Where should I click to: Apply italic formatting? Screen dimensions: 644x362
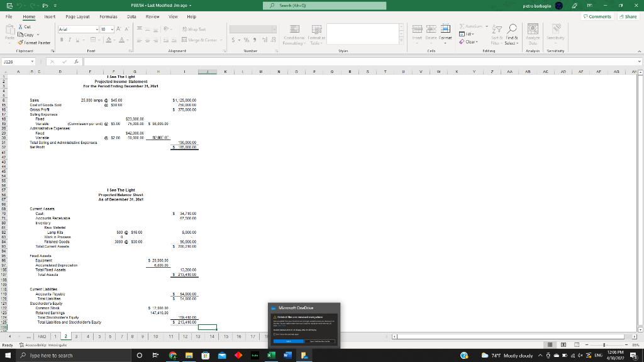click(69, 39)
